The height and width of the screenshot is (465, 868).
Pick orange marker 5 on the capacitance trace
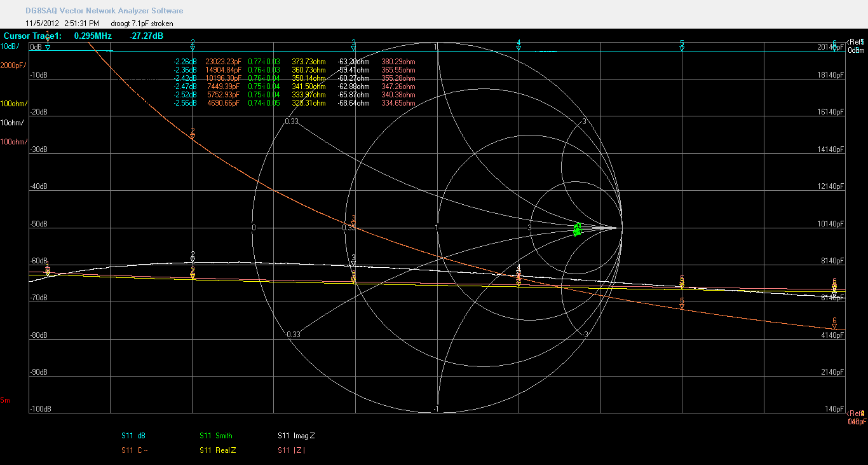pyautogui.click(x=682, y=303)
